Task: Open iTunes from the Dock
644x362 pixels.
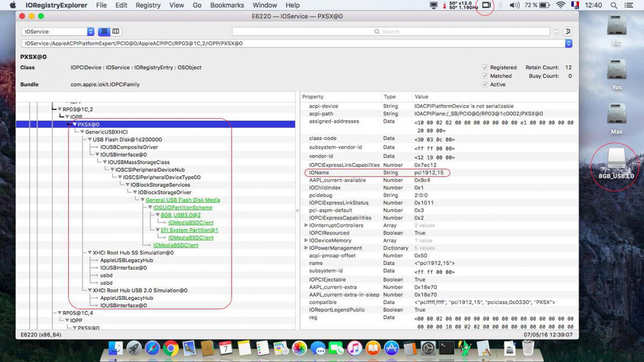Action: click(x=354, y=348)
